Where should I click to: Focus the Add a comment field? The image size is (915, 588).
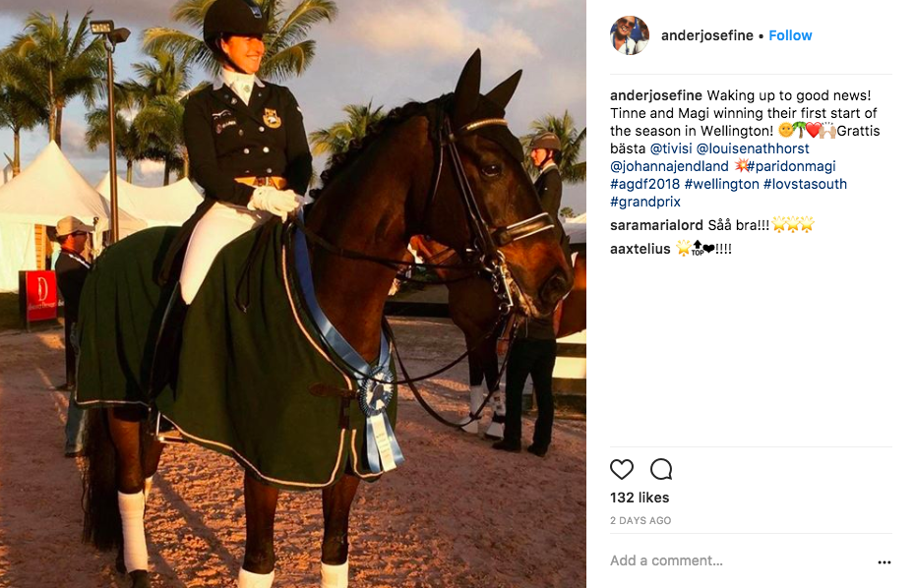738,561
